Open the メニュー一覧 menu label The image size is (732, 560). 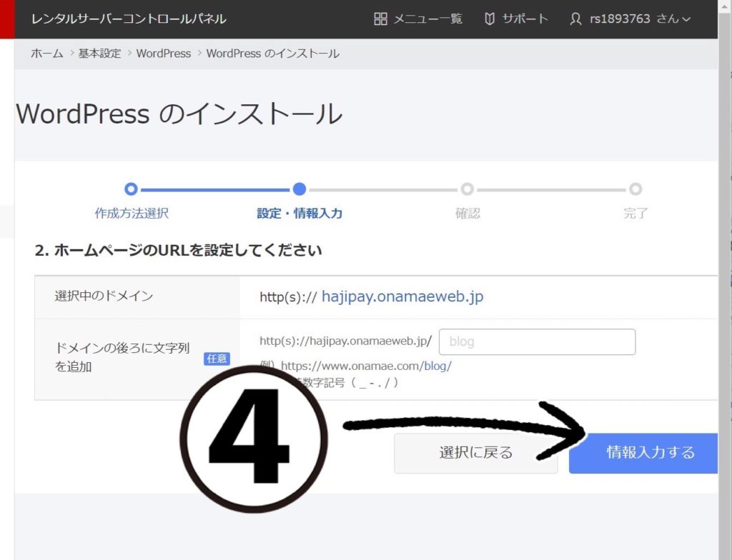(x=427, y=19)
